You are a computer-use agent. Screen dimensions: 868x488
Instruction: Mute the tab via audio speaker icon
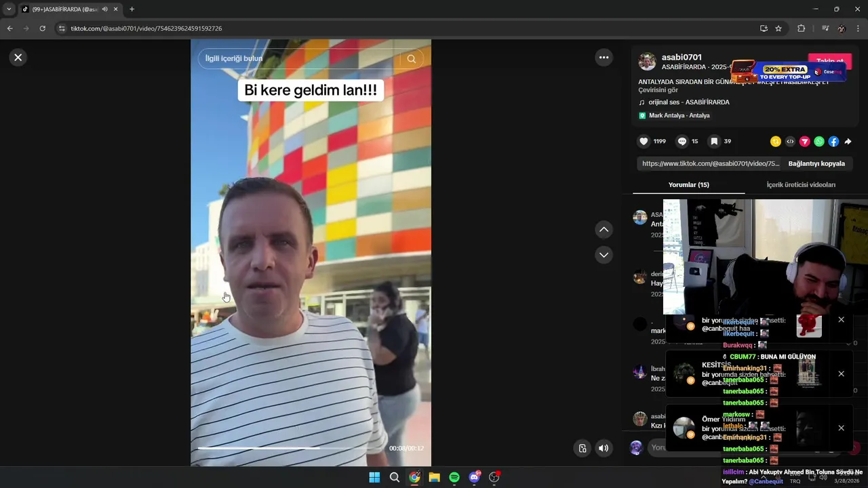(104, 9)
